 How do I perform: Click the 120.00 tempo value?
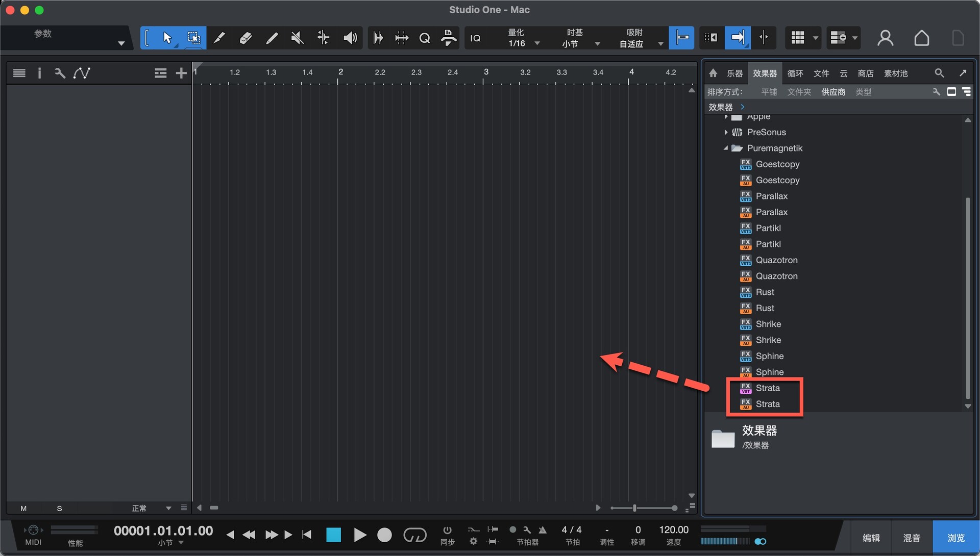pos(673,530)
